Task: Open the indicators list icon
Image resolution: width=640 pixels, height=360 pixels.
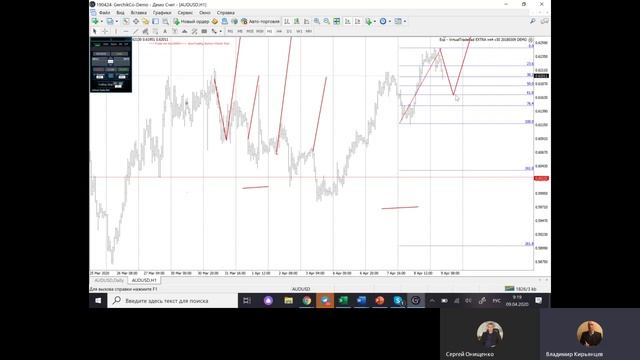Action: [x=369, y=21]
